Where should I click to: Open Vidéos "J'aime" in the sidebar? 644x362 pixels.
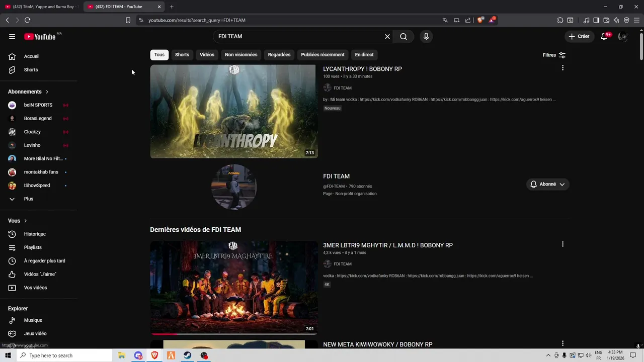[x=39, y=274]
